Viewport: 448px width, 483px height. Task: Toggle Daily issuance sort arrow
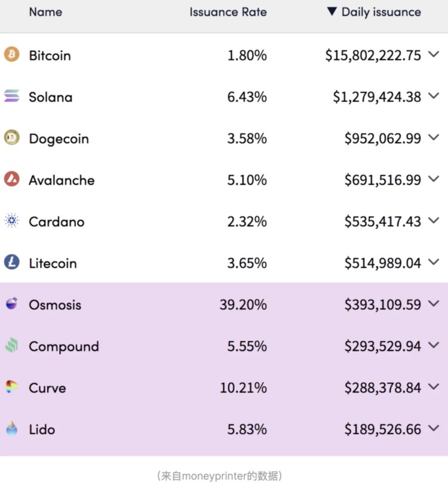[x=332, y=12]
